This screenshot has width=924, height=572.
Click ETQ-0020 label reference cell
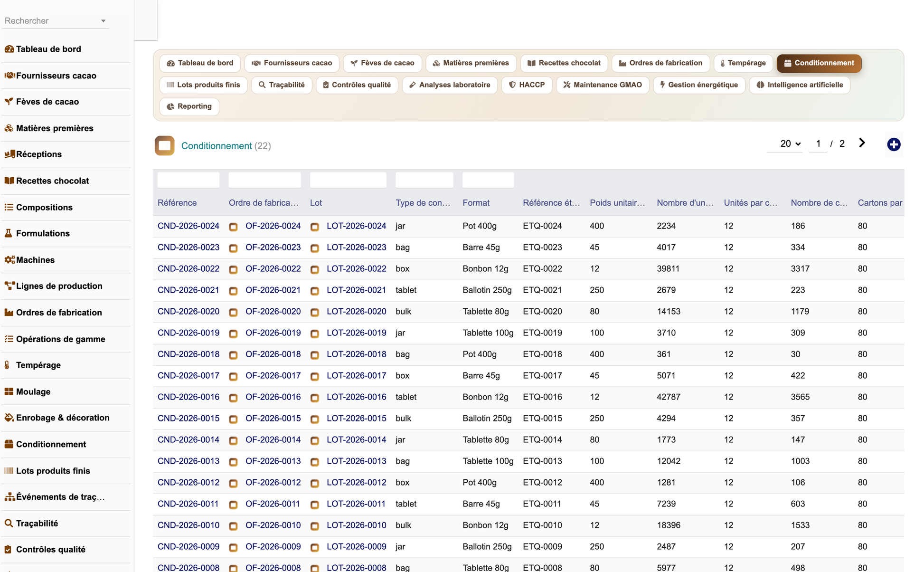tap(542, 312)
